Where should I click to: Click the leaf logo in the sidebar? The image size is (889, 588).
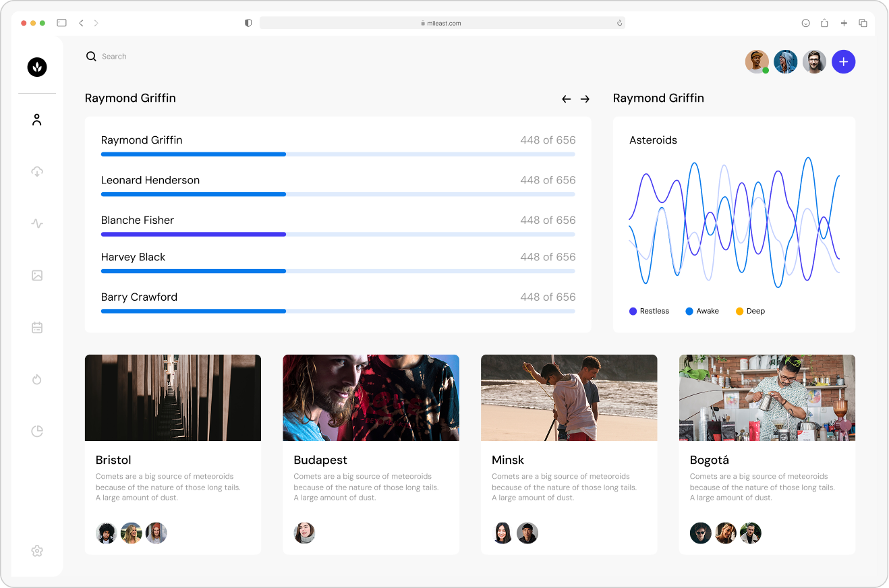click(37, 67)
